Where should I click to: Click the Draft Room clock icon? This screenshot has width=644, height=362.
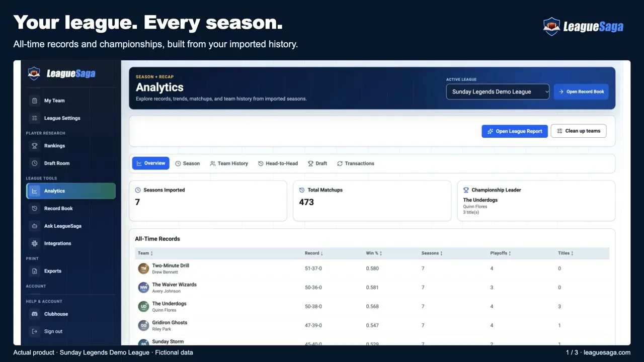35,163
